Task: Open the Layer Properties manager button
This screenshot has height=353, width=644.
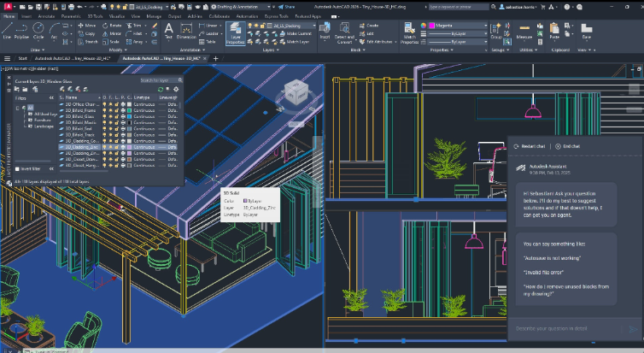Action: (236, 32)
